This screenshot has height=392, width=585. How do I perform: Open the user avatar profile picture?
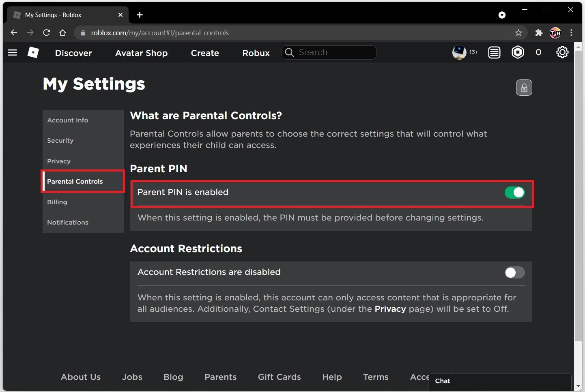459,52
